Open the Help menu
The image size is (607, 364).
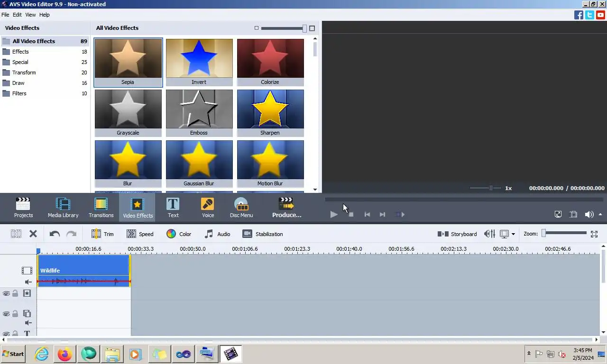[44, 15]
